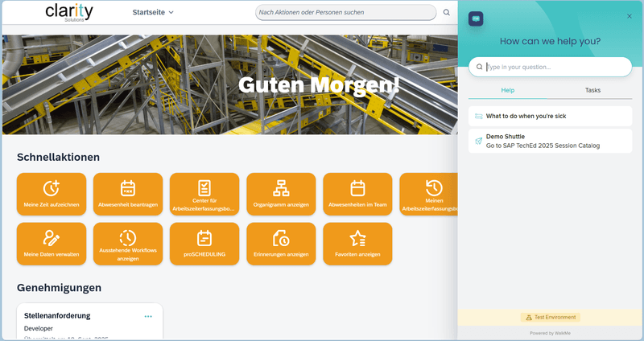Close the WalkMe help panel
The height and width of the screenshot is (341, 644).
tap(630, 16)
